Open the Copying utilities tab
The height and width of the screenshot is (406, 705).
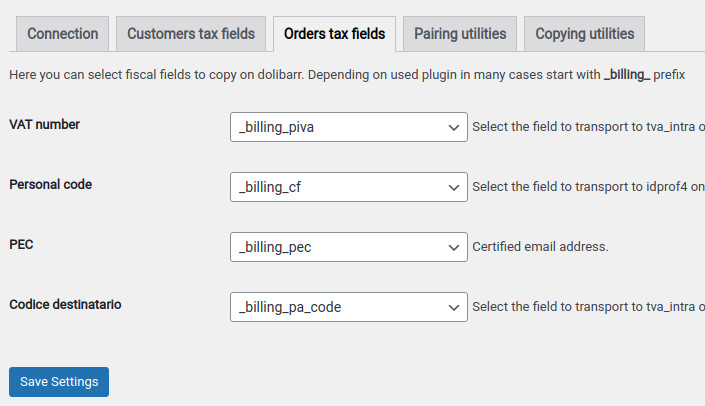pyautogui.click(x=584, y=34)
